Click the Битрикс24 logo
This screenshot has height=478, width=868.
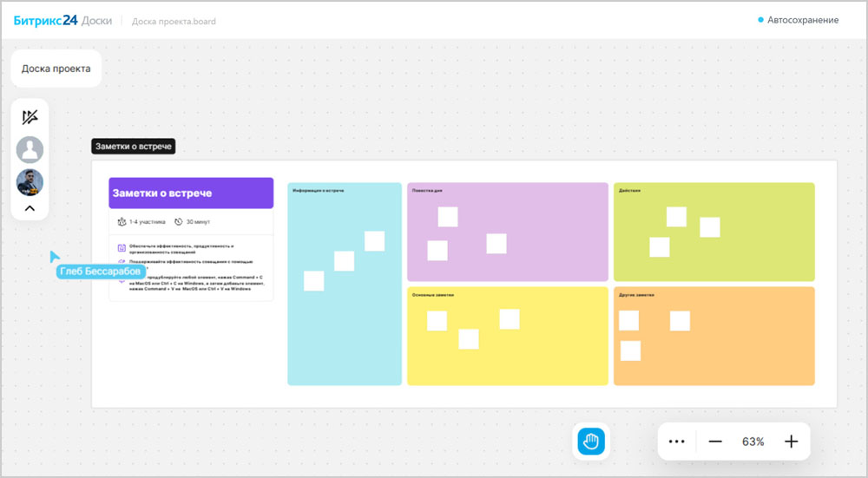click(x=45, y=20)
